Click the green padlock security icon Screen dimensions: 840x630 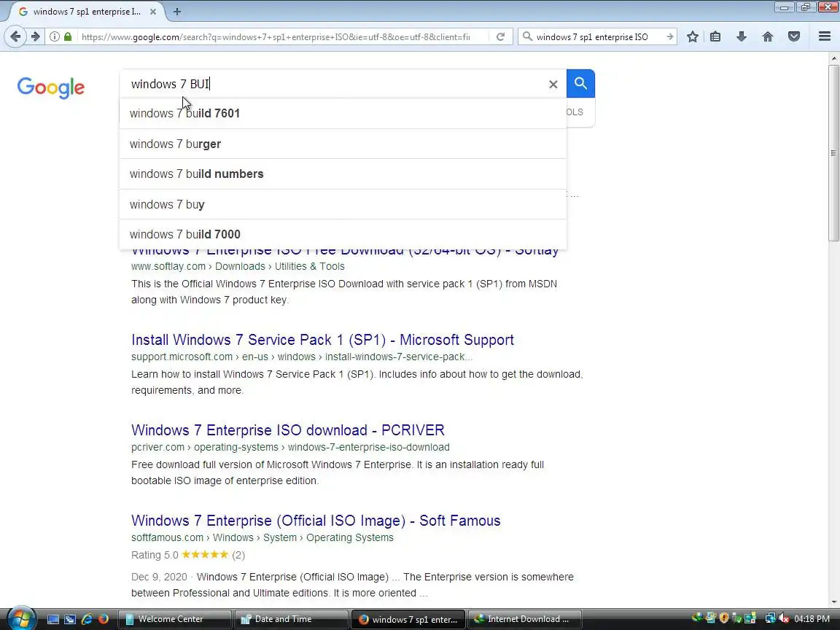(x=68, y=36)
